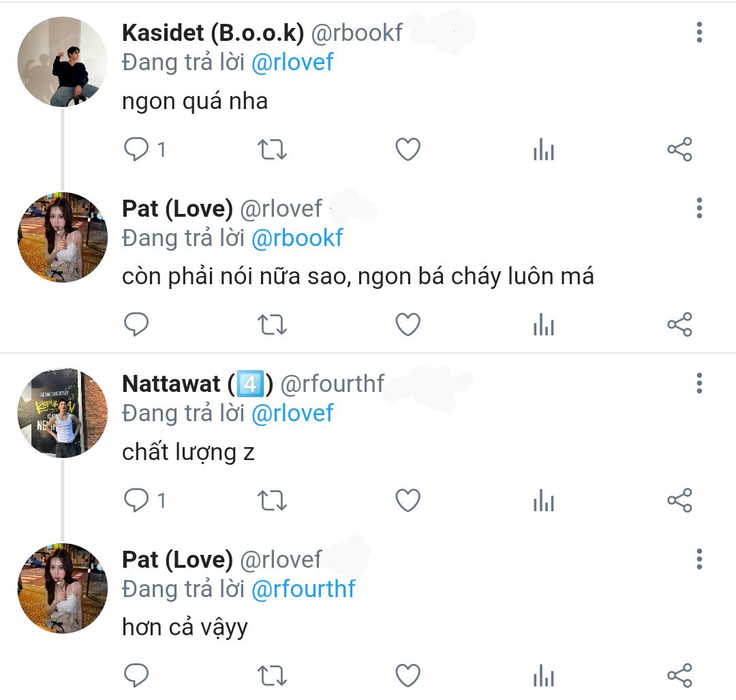
Task: Open replies on Kasidet's tweet
Action: pyautogui.click(x=137, y=149)
